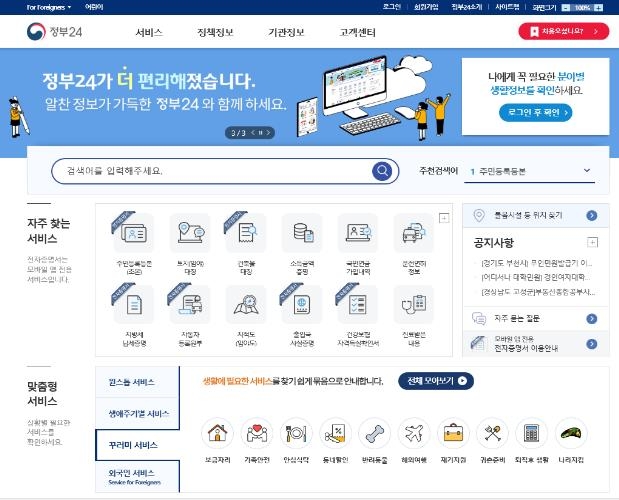This screenshot has width=619, height=500.
Task: Select the 나라지킴 military beret icon
Action: (x=571, y=433)
